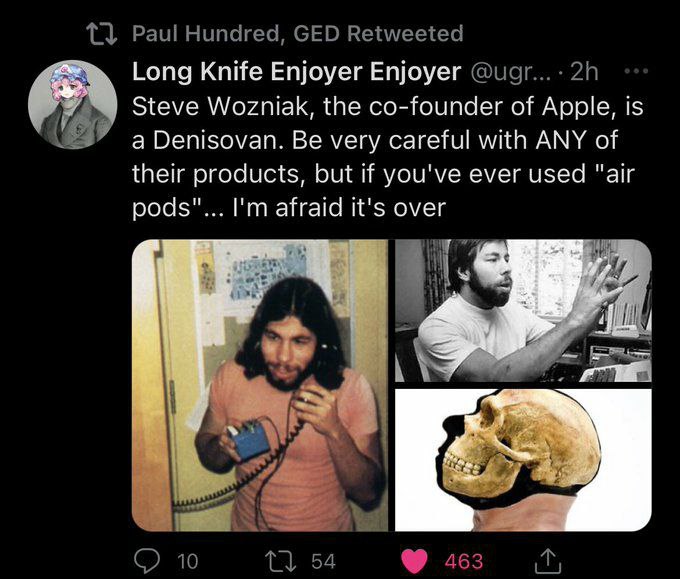The image size is (680, 579).
Task: Open "Paul Hundred, GED Retweeted" link
Action: click(x=298, y=34)
